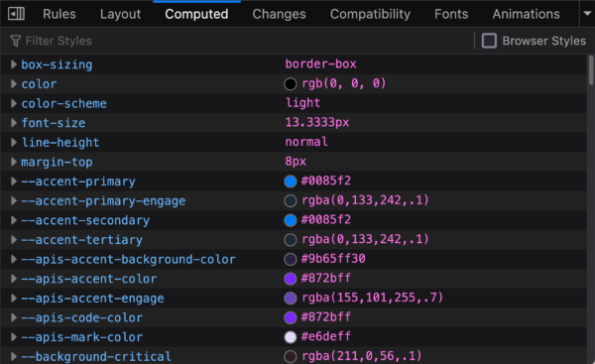Select the rgb(0, 0, 0) value
595x364 pixels.
pos(344,83)
